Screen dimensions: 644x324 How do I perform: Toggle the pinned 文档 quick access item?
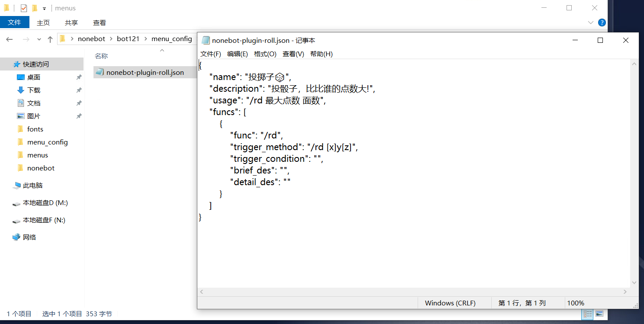(x=78, y=103)
